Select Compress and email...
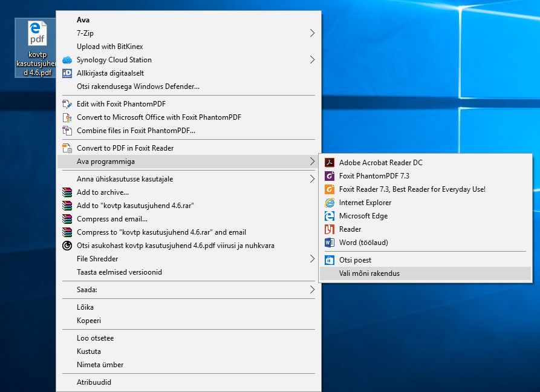The width and height of the screenshot is (540, 392). (x=189, y=219)
